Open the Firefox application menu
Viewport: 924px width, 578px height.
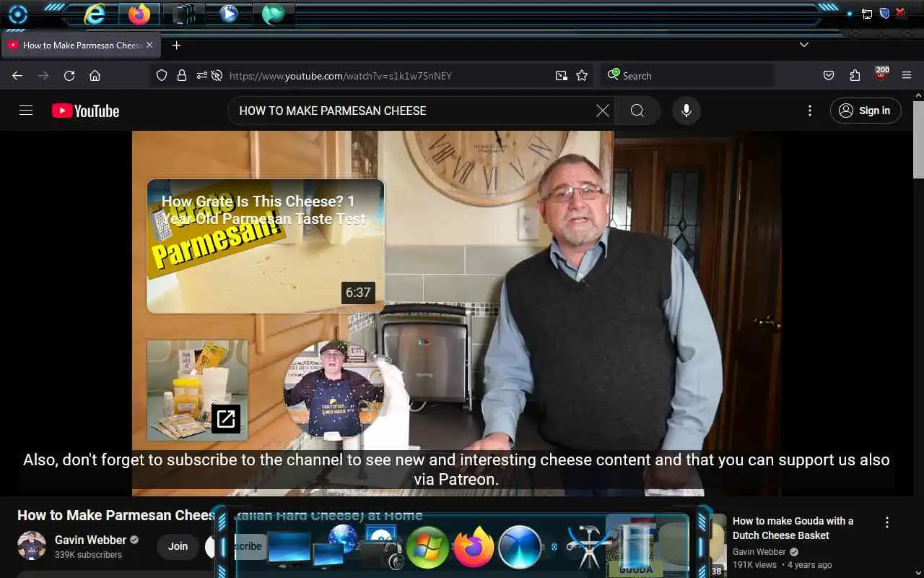tap(907, 75)
